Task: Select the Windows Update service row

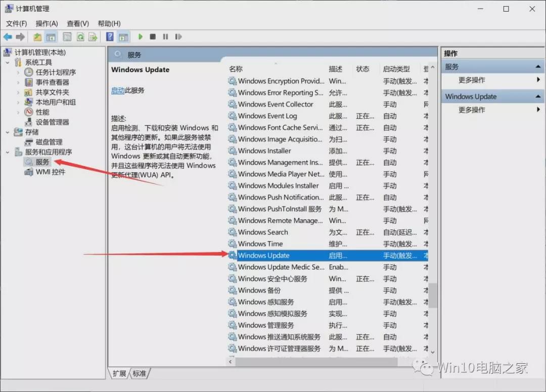Action: 328,256
